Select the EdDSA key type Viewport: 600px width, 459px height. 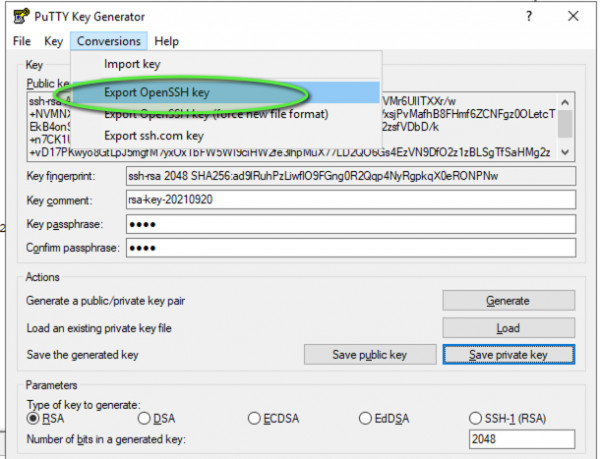point(384,418)
